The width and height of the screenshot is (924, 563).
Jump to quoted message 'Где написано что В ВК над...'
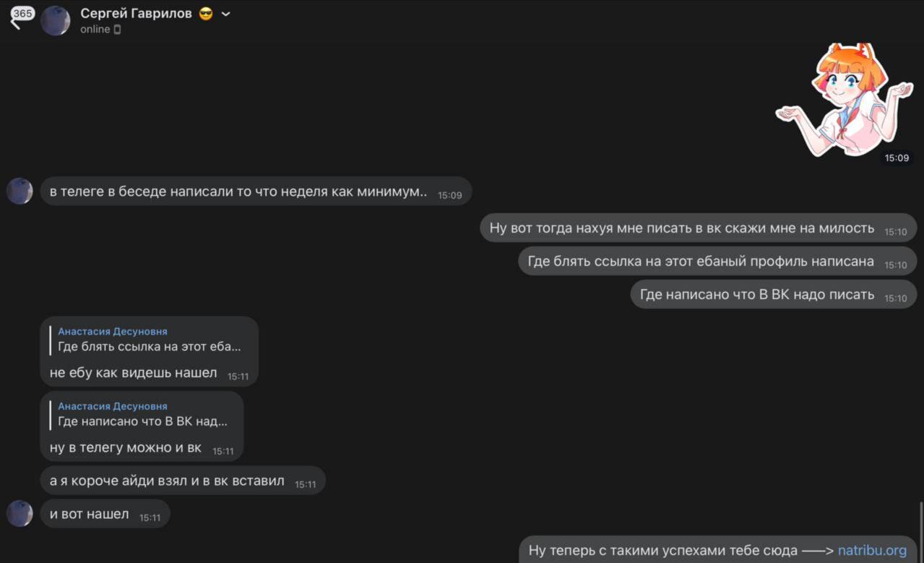142,421
